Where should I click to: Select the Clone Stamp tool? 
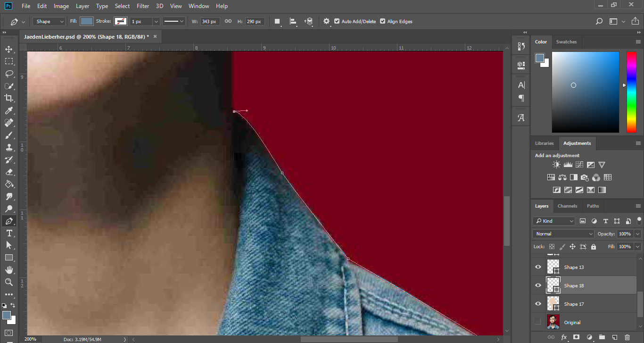[x=9, y=147]
